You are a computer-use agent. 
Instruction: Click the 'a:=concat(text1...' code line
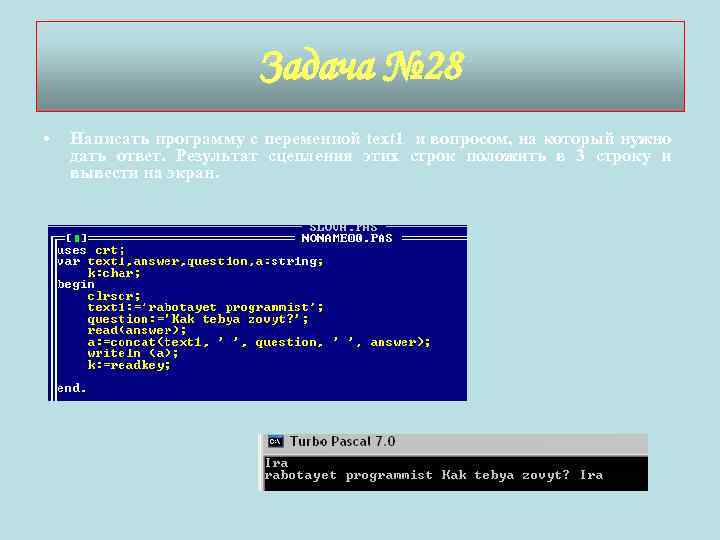259,343
